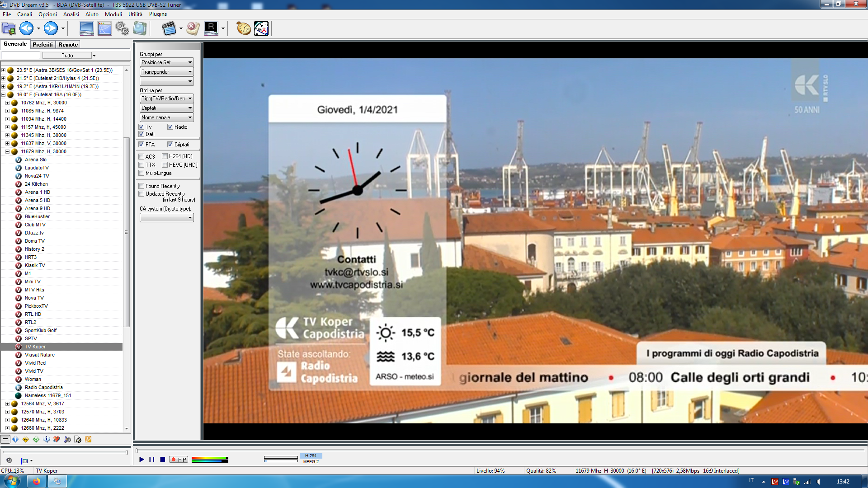The image size is (868, 488).
Task: Click the orange key icon below list
Action: tap(88, 439)
